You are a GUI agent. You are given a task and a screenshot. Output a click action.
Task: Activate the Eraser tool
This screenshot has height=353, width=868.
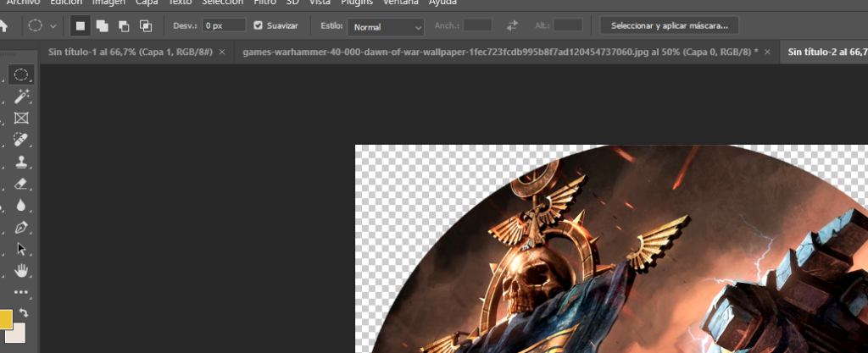point(22,184)
